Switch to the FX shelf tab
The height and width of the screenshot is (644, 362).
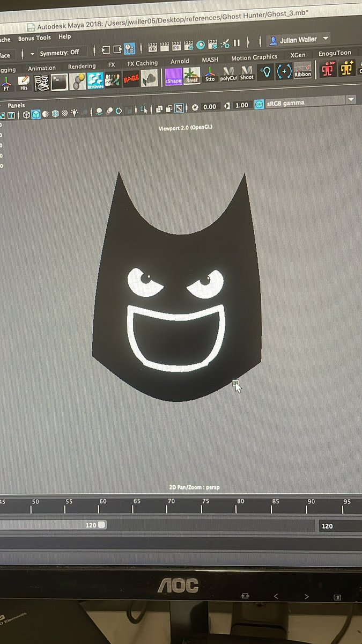pyautogui.click(x=112, y=65)
